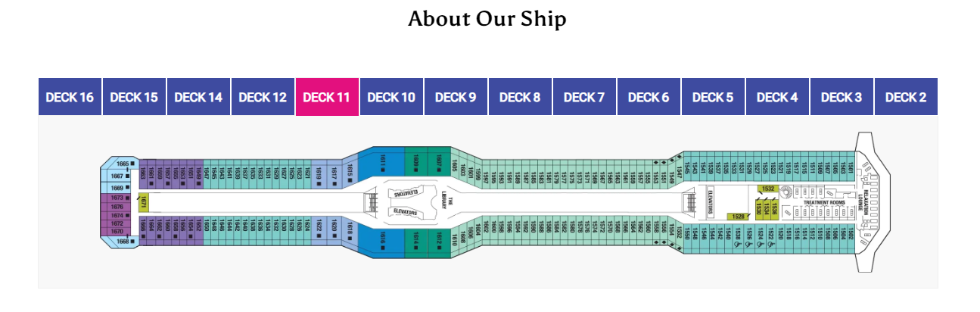980x312 pixels.
Task: Select the Deck 5 tab
Action: [713, 97]
